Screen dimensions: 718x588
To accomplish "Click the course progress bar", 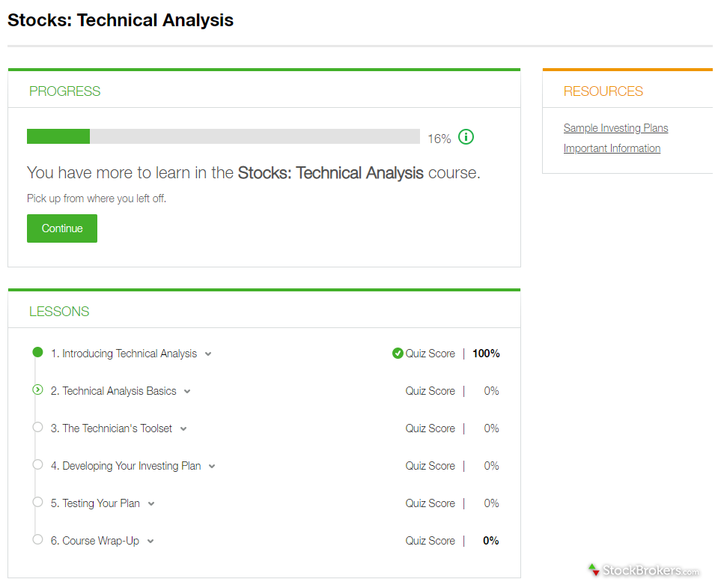I will pyautogui.click(x=223, y=136).
